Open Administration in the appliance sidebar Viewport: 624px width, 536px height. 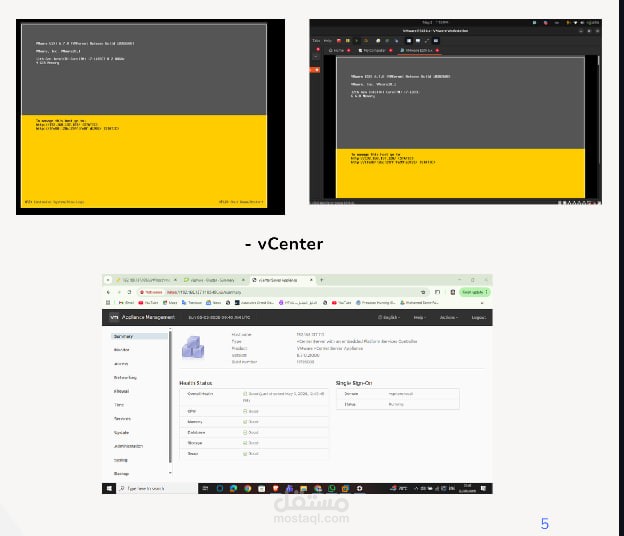tap(128, 446)
